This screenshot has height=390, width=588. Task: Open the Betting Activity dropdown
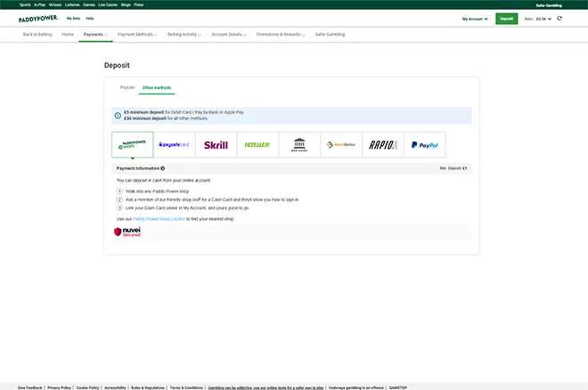point(184,35)
